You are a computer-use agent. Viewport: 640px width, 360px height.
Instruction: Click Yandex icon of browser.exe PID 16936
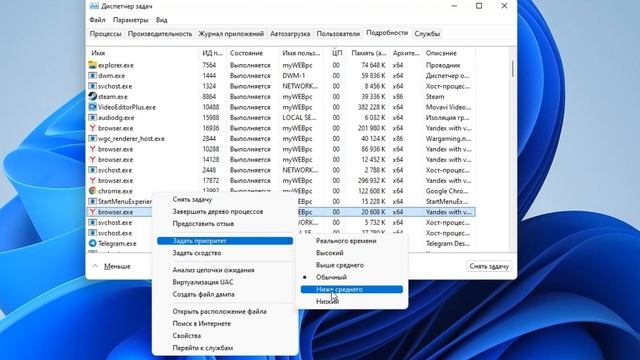(92, 128)
